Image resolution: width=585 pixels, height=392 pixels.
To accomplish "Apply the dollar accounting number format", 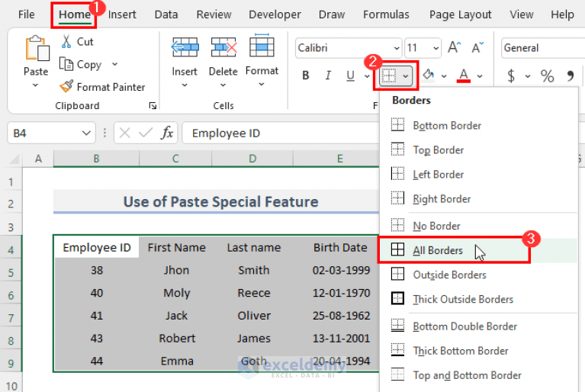I will point(511,76).
